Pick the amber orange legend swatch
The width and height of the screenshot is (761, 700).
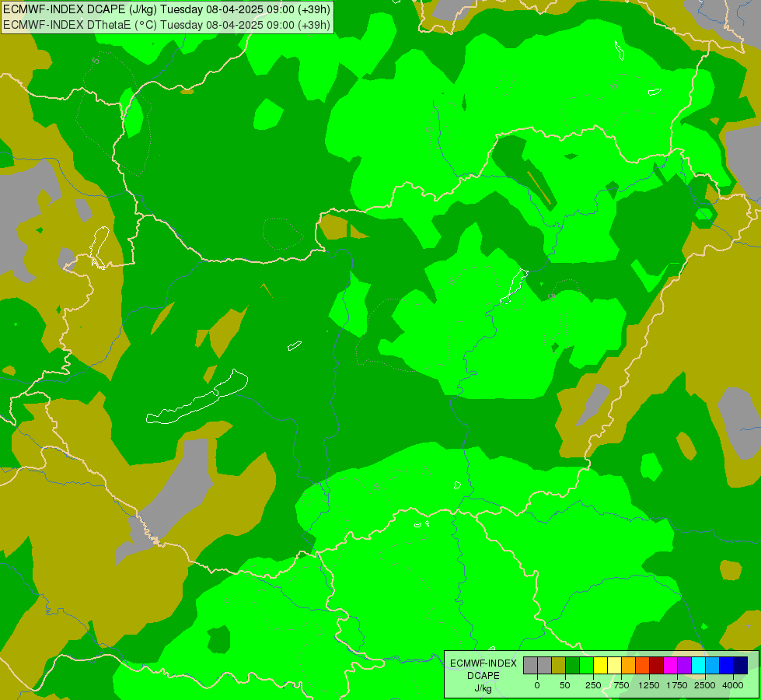click(x=629, y=665)
